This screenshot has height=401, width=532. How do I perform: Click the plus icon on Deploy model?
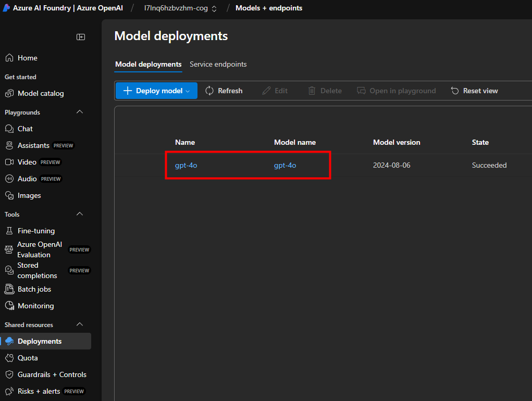pyautogui.click(x=128, y=91)
